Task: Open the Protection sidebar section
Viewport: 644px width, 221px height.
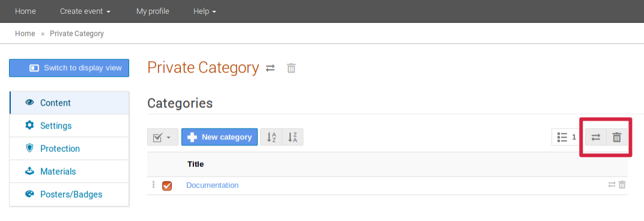Action: point(69,149)
